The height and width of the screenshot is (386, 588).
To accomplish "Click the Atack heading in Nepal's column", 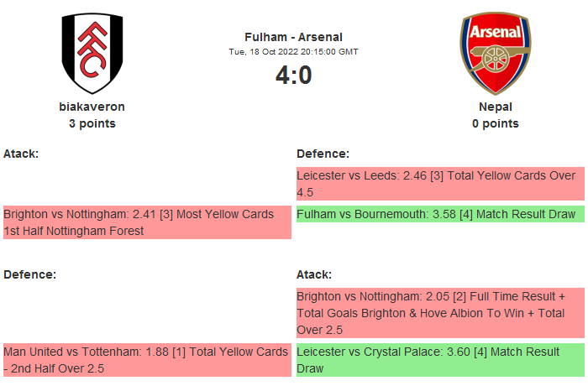I will coord(314,274).
